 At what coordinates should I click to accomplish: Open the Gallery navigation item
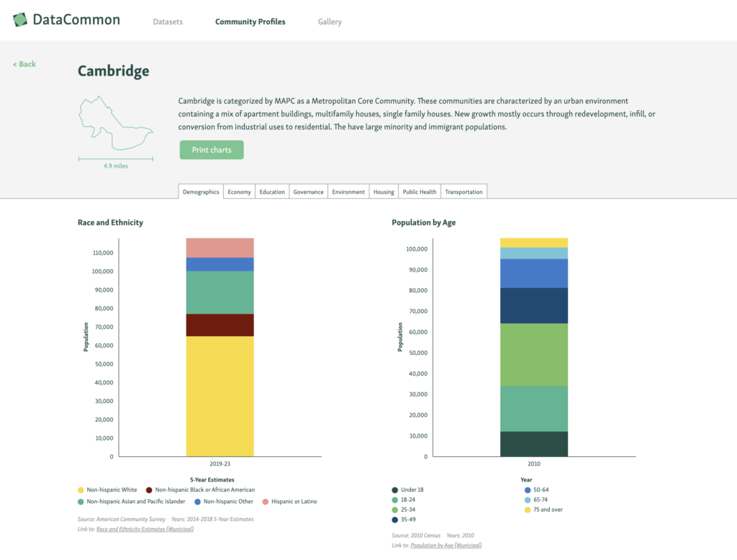[330, 22]
